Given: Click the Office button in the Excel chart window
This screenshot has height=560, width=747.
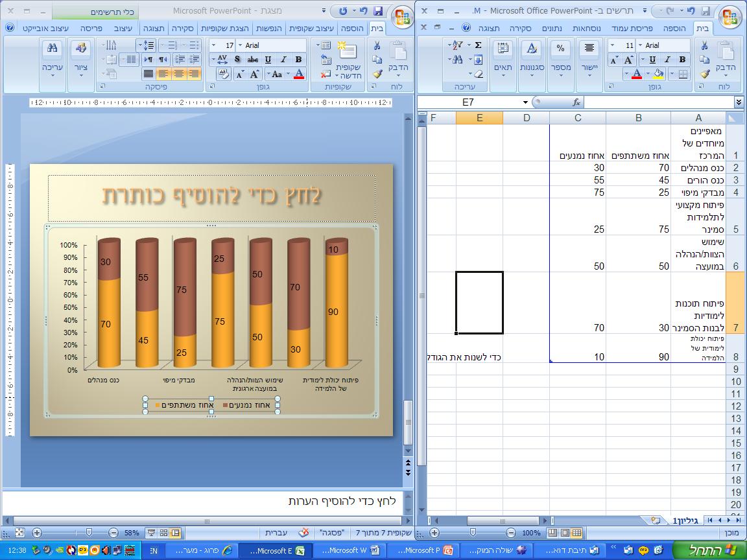Looking at the screenshot, I should [x=730, y=17].
